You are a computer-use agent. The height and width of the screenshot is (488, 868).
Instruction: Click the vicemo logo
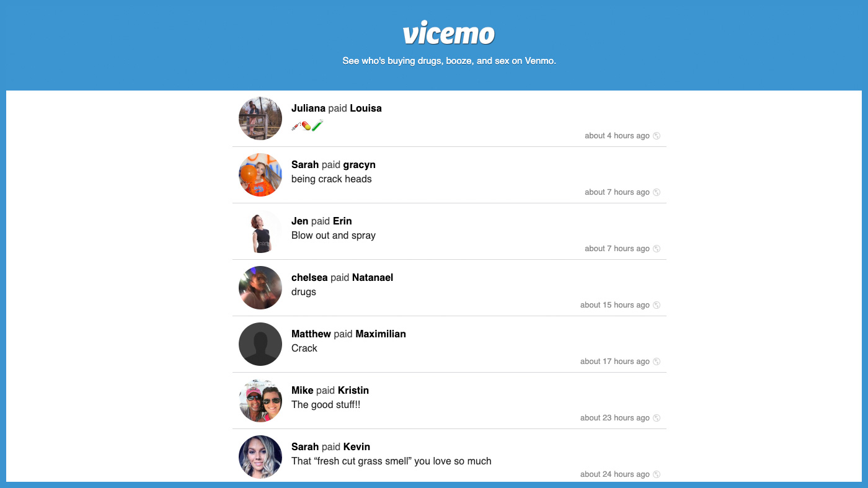pyautogui.click(x=449, y=33)
